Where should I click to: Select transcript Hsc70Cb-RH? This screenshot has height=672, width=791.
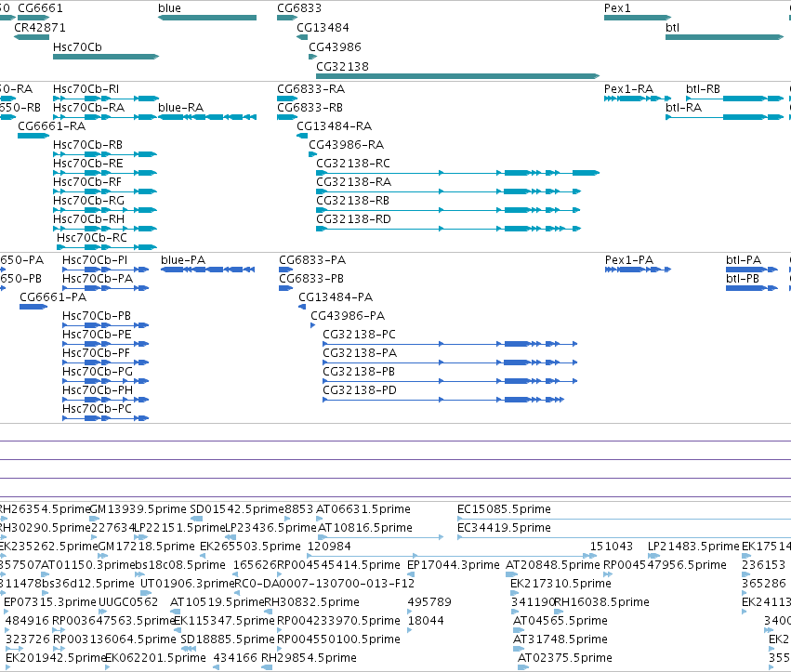pos(105,229)
